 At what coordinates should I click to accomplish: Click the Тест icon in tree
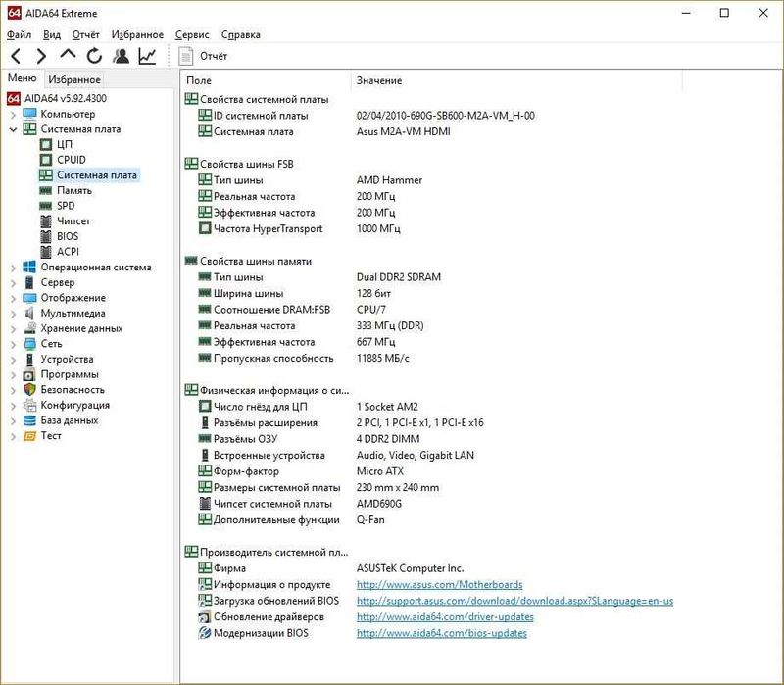[x=29, y=436]
